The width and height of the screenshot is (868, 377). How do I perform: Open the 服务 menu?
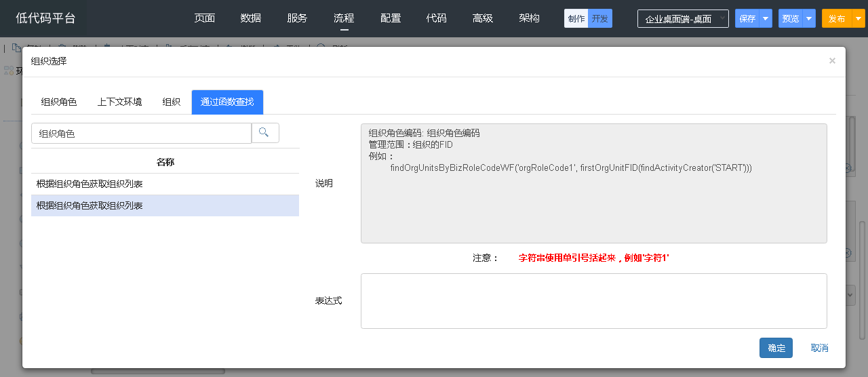pyautogui.click(x=297, y=18)
